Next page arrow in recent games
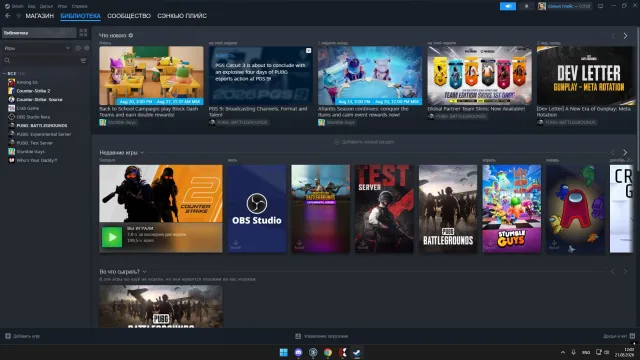 [x=625, y=153]
